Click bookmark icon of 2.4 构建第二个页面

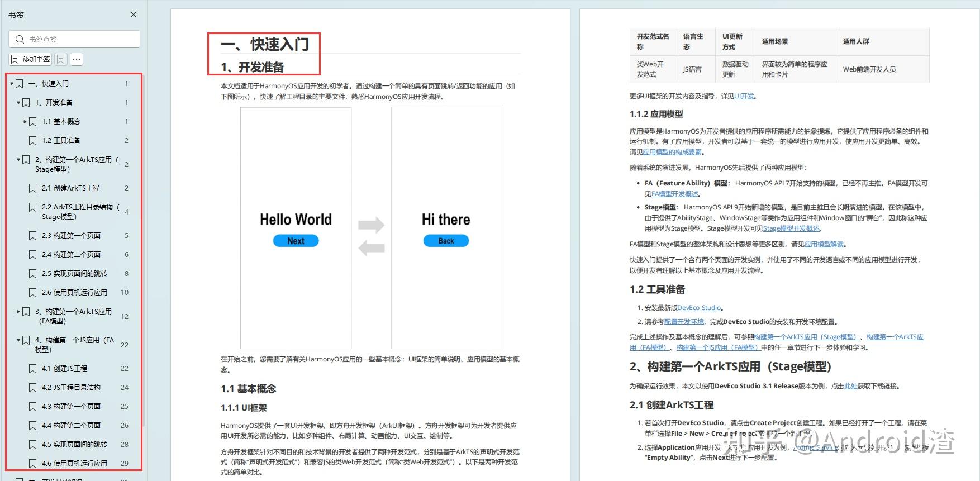pos(33,254)
